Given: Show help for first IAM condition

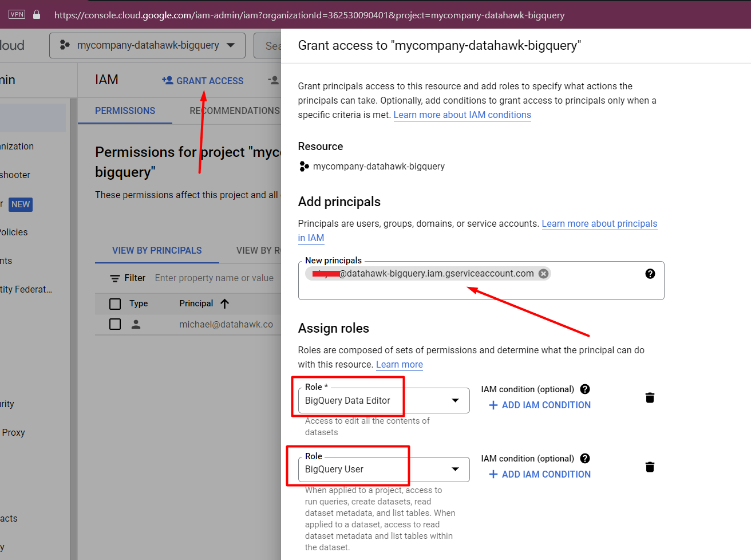Looking at the screenshot, I should tap(584, 389).
